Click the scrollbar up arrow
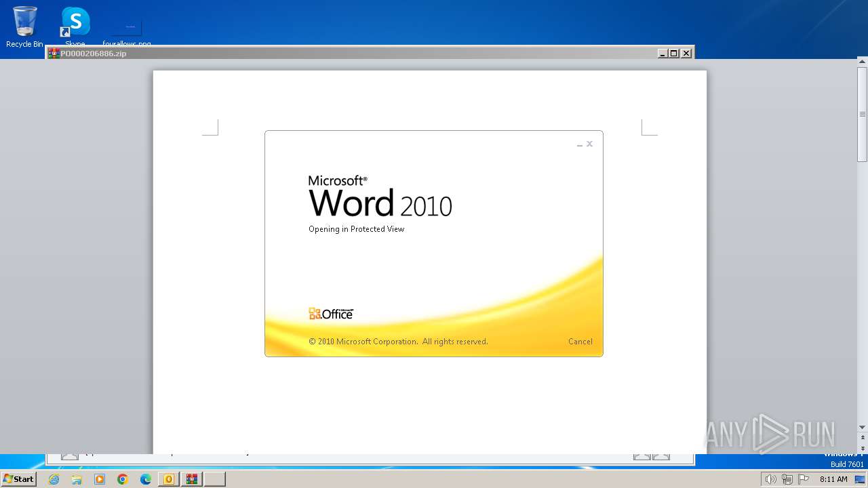Image resolution: width=868 pixels, height=488 pixels. click(863, 62)
